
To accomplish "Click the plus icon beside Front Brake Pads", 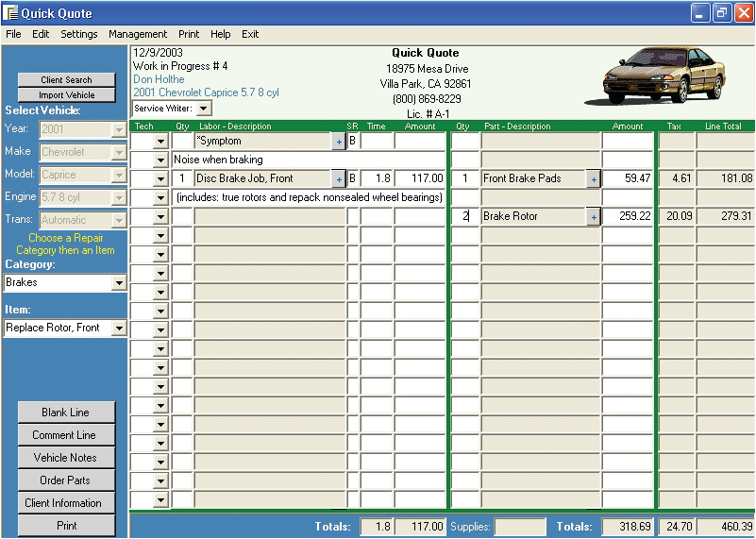I will [594, 178].
